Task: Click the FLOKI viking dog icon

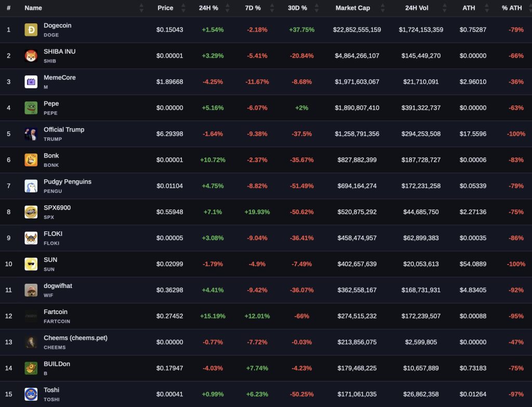Action: (x=31, y=238)
